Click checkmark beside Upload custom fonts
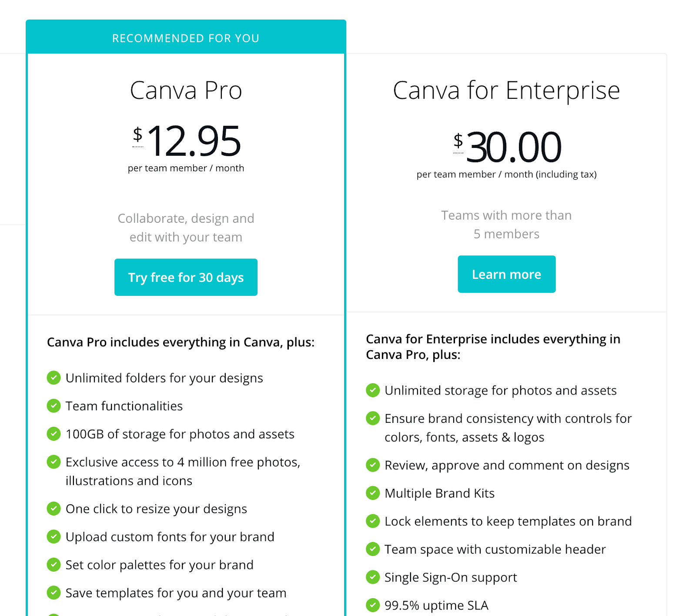The height and width of the screenshot is (616, 696). coord(54,536)
